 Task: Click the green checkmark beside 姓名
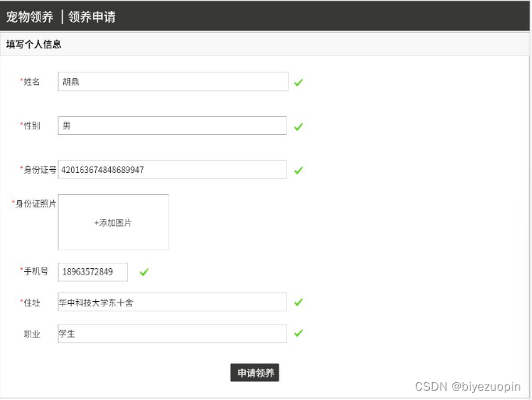(x=299, y=83)
